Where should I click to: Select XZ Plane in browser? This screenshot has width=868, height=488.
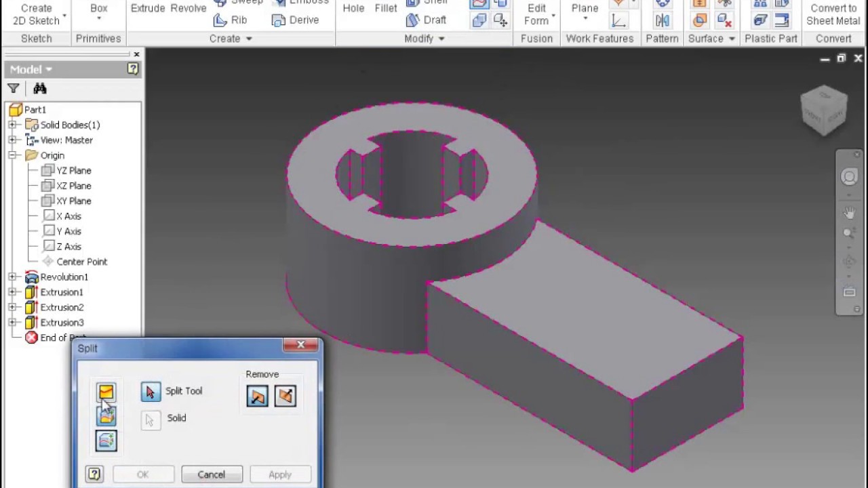pos(66,186)
